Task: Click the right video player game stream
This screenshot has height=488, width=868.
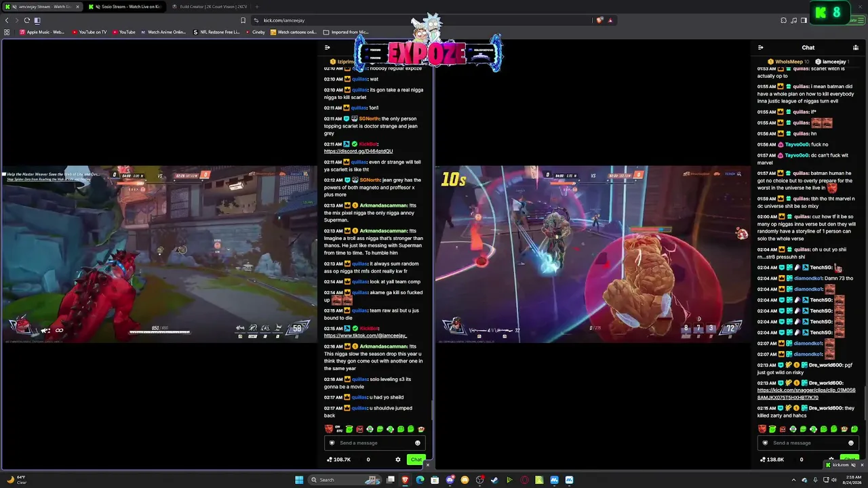Action: [593, 254]
